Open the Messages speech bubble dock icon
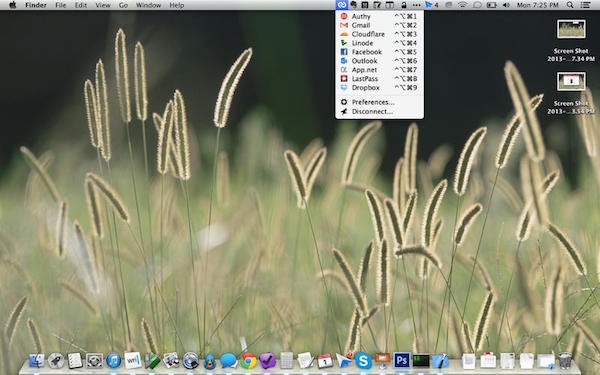 228,360
